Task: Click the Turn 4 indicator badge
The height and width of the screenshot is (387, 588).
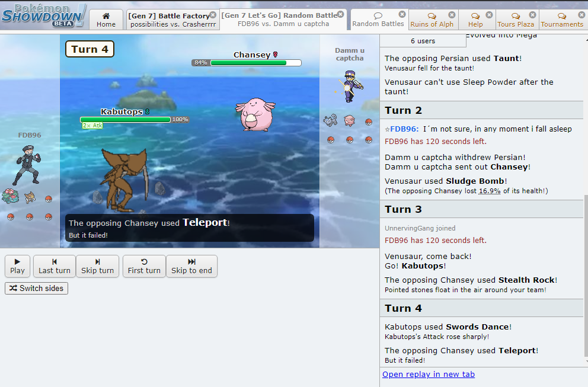Action: tap(90, 49)
